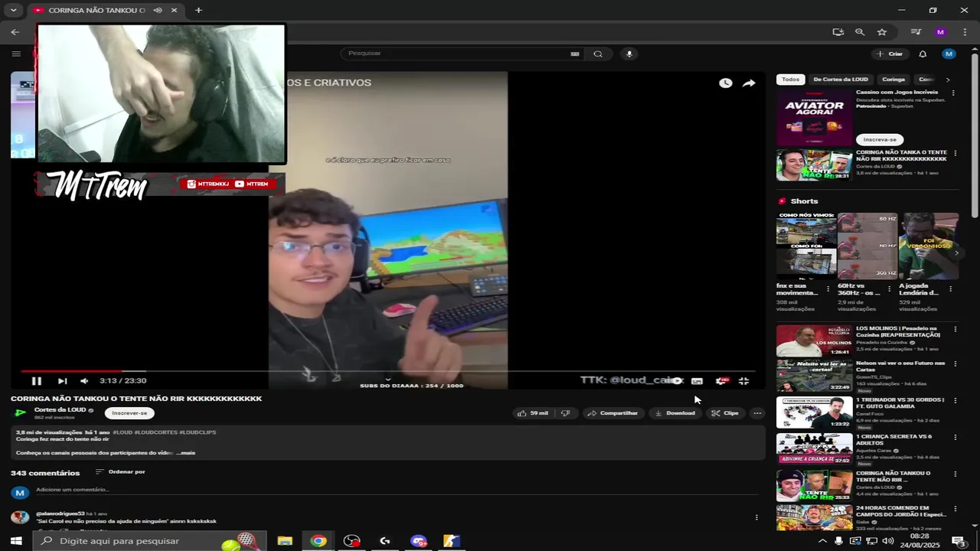Open options for alanrodrigues53 comment

tap(756, 517)
